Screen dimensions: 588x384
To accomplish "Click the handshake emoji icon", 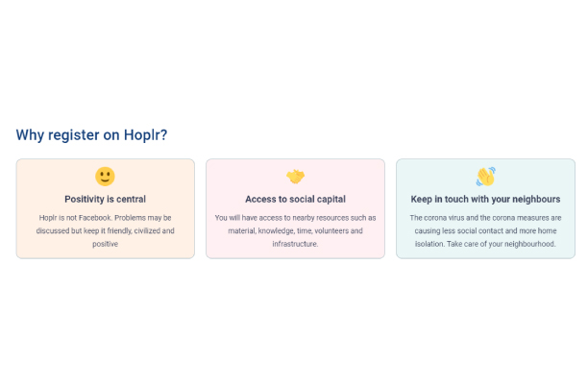I will [x=296, y=177].
